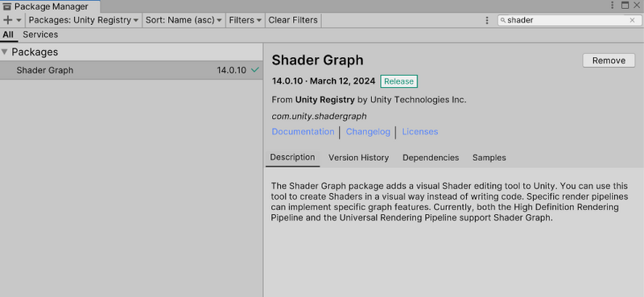Screen dimensions: 644x297
Task: Open the Packages: Unity Registry dropdown
Action: tap(84, 20)
